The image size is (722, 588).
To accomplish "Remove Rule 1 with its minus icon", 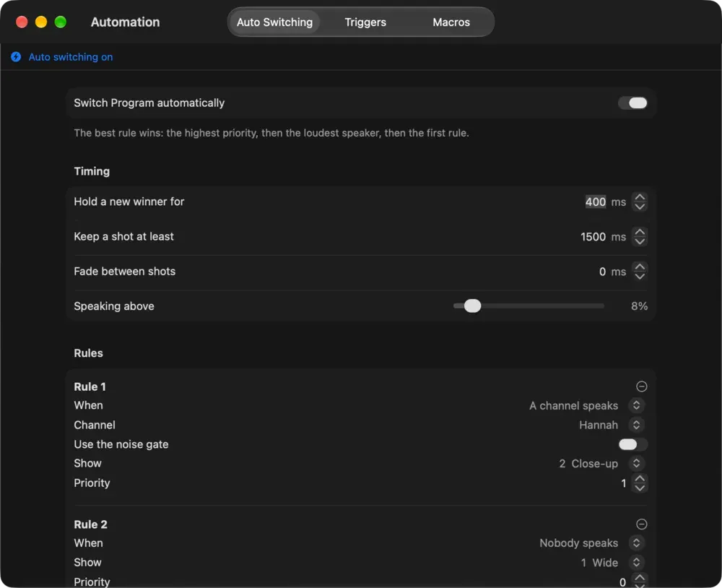I will (641, 386).
